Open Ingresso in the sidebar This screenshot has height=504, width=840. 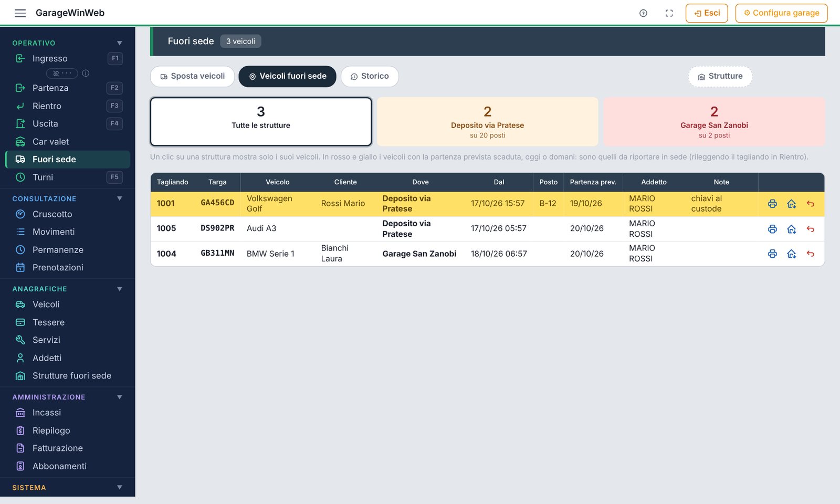click(x=68, y=58)
